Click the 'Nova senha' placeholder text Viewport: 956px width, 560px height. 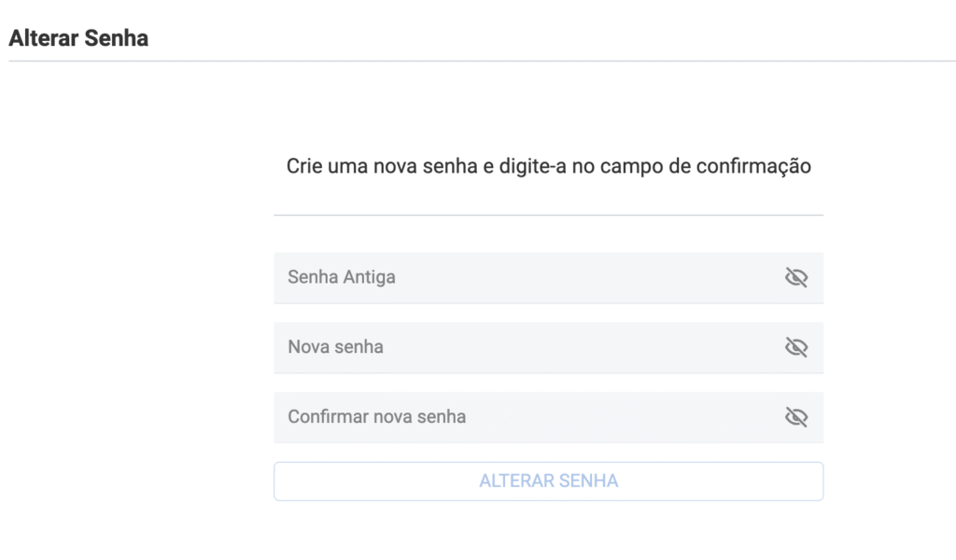coord(335,347)
